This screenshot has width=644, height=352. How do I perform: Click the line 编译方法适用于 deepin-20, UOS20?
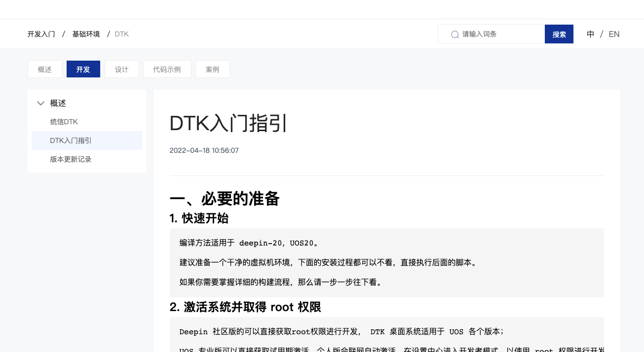249,243
